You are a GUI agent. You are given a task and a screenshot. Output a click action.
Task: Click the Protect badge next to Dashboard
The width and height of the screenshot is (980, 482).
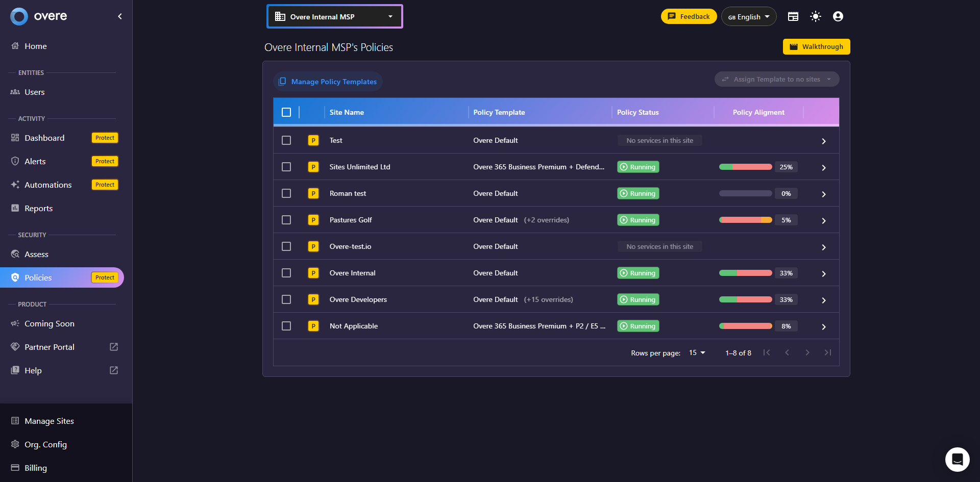[105, 138]
